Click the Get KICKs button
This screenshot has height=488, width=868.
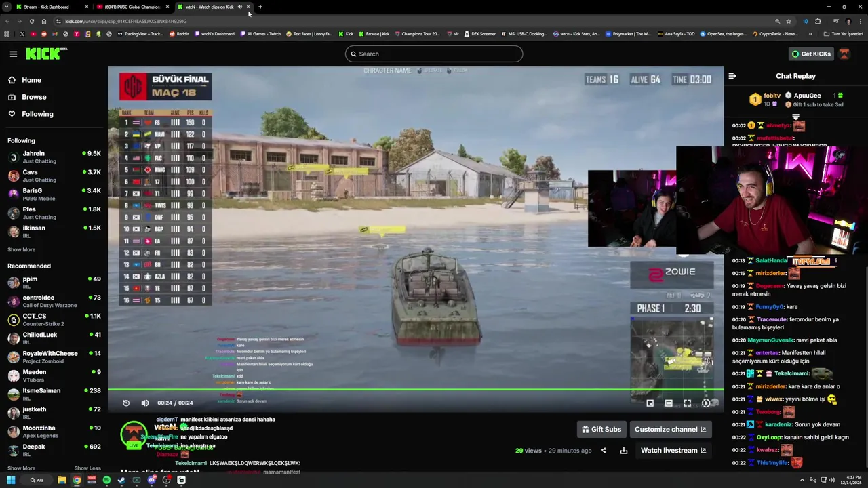point(811,54)
